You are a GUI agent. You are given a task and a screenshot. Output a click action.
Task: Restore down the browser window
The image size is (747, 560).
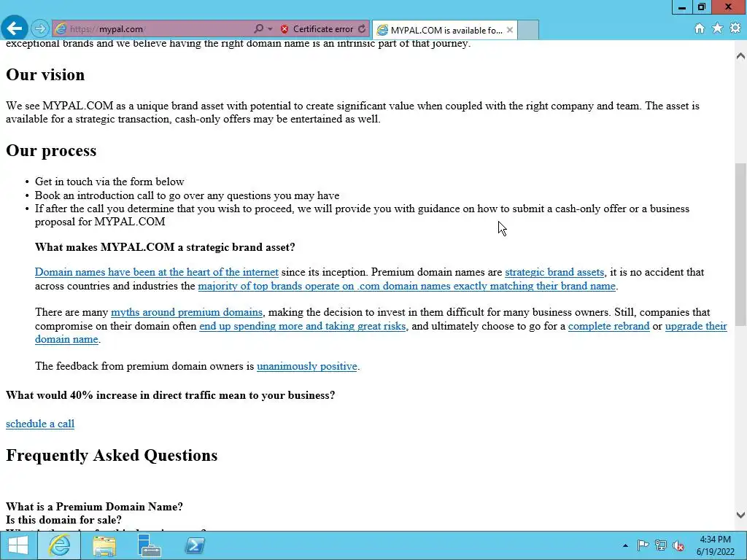(x=702, y=7)
